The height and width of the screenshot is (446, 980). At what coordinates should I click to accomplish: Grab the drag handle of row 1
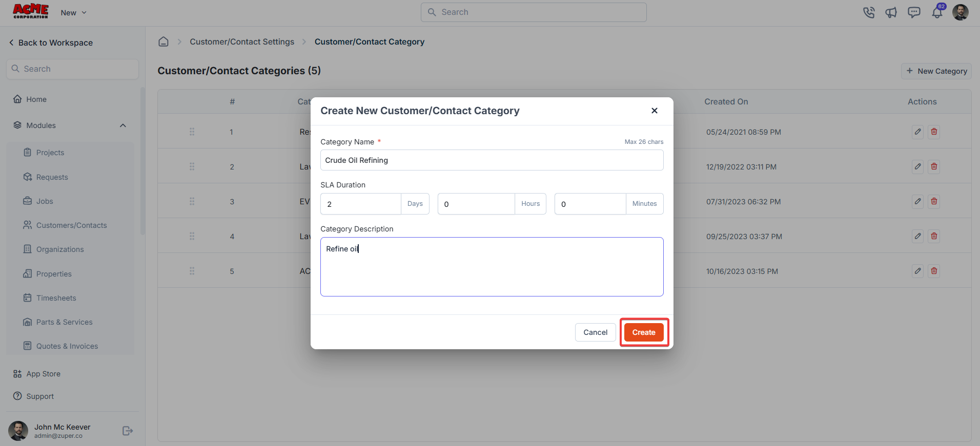192,132
